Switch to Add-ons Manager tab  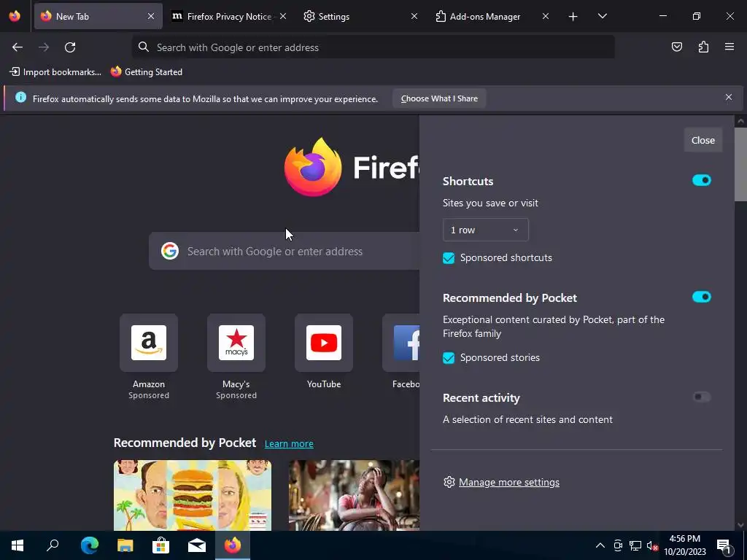[x=492, y=16]
